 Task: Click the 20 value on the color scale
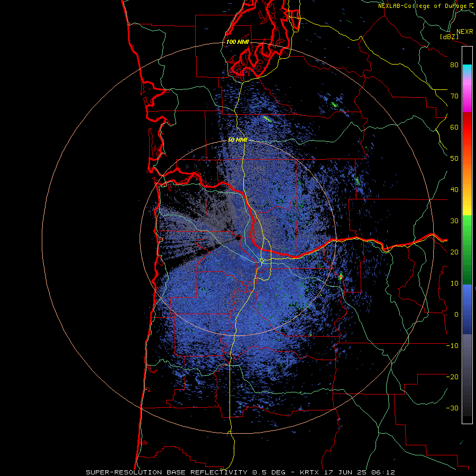click(454, 252)
